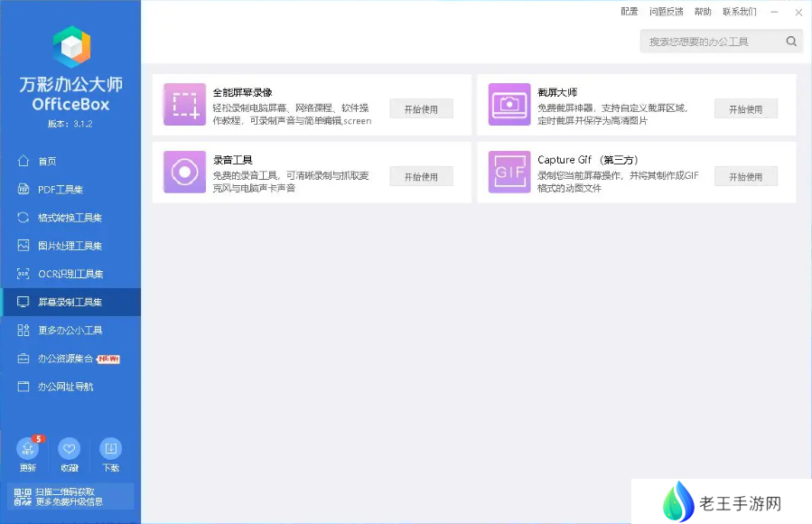Switch to OCR识别工具集 section
Viewport: 812px width, 524px height.
pos(69,274)
